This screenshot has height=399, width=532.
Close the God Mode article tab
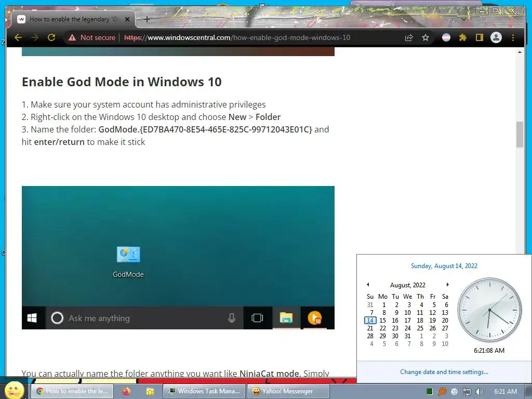coord(127,19)
